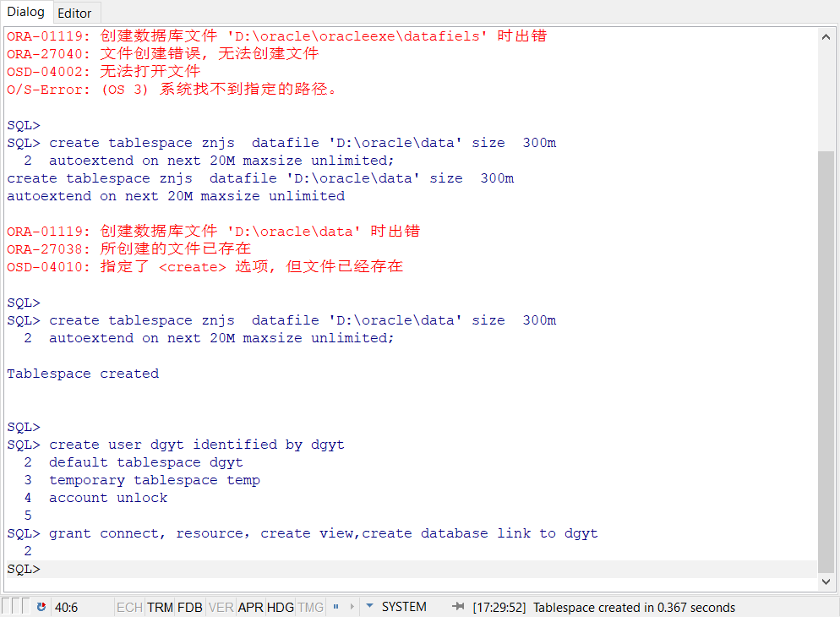
Task: Click the pause icon in status bar
Action: pos(335,607)
